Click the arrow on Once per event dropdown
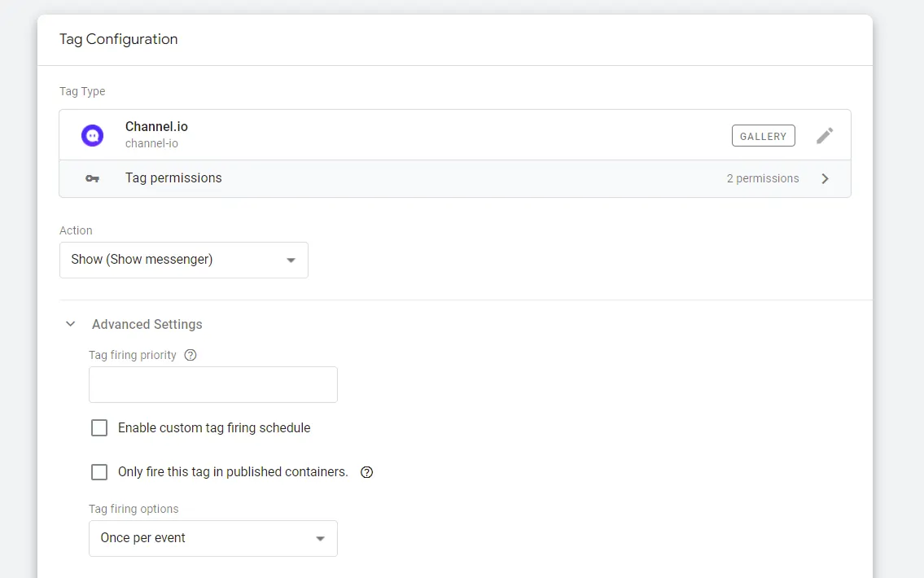The width and height of the screenshot is (924, 578). click(x=320, y=539)
